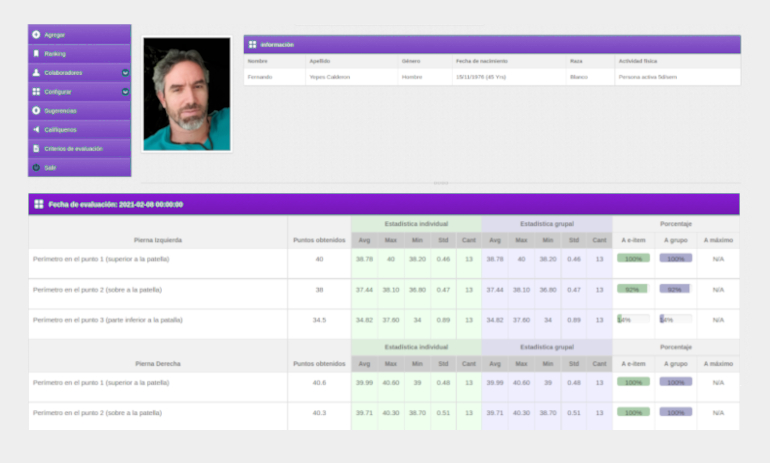Screen dimensions: 770x463
Task: Click A grupo 100% bar, Pierna Derecha punto 2
Action: 676,412
